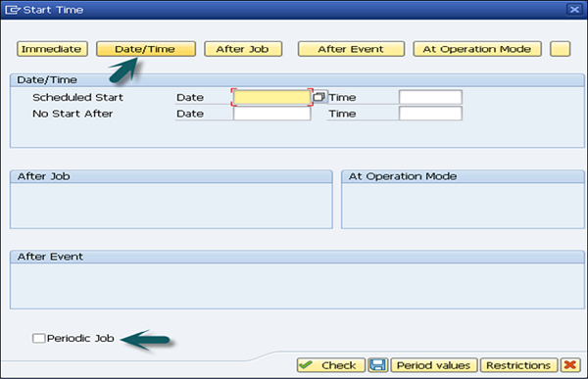Viewport: 588px width, 379px height.
Task: Click the save diskette icon
Action: click(x=378, y=364)
